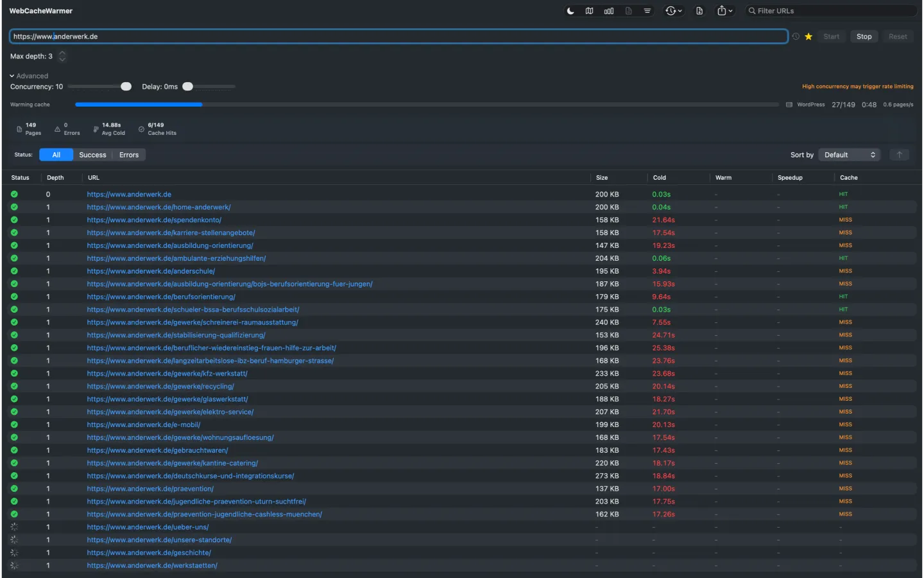Increment Max depth with the stepper

pyautogui.click(x=62, y=54)
